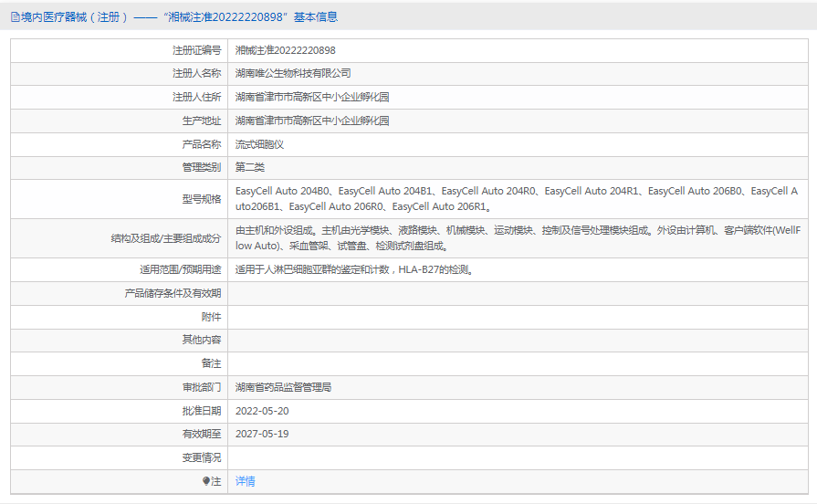This screenshot has height=504, width=817.
Task: Click the 产品名称 label
Action: click(202, 144)
